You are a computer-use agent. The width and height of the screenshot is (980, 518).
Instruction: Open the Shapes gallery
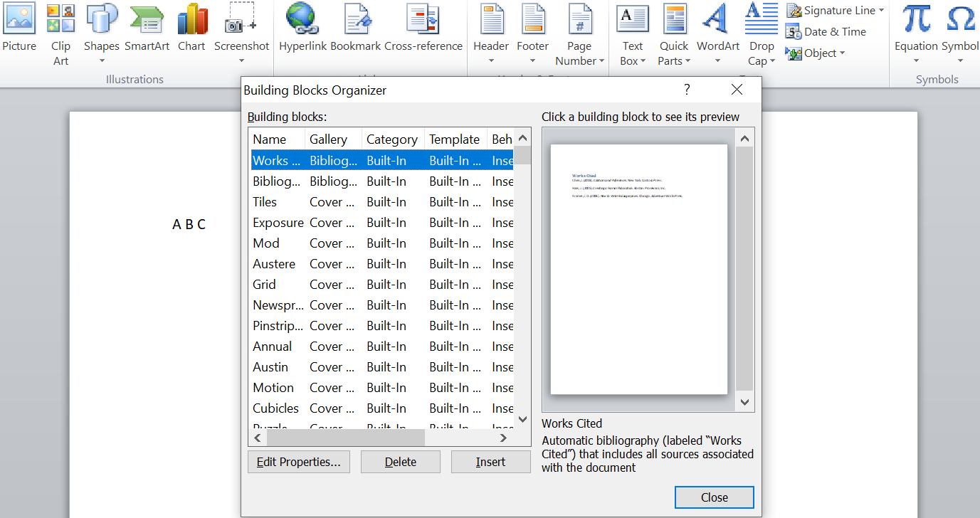point(102,35)
